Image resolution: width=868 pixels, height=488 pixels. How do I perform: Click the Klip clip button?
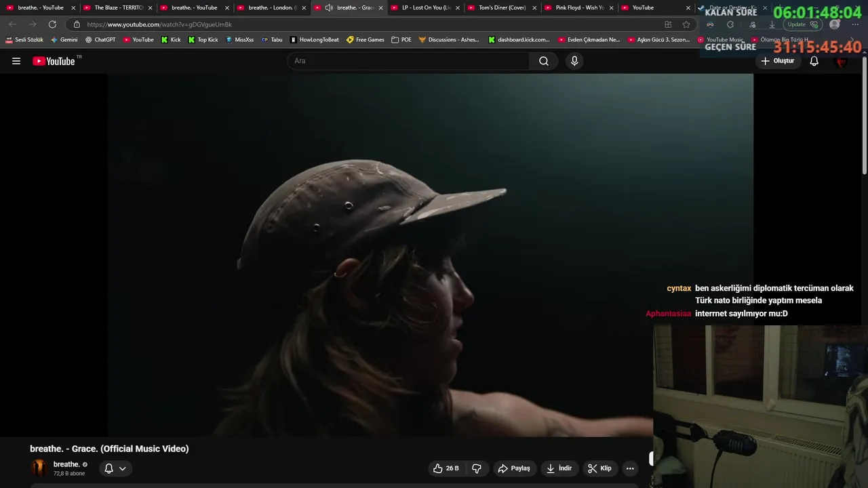599,468
